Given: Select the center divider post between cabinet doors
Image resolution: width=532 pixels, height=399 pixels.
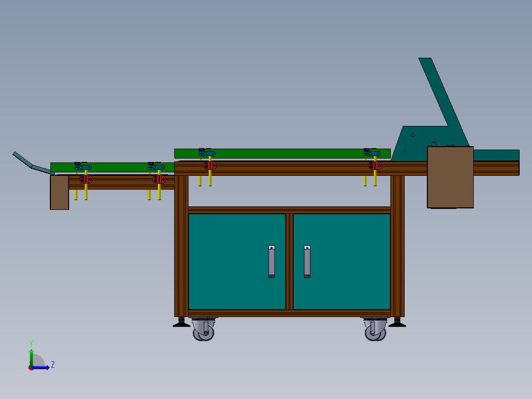Looking at the screenshot, I should (289, 261).
